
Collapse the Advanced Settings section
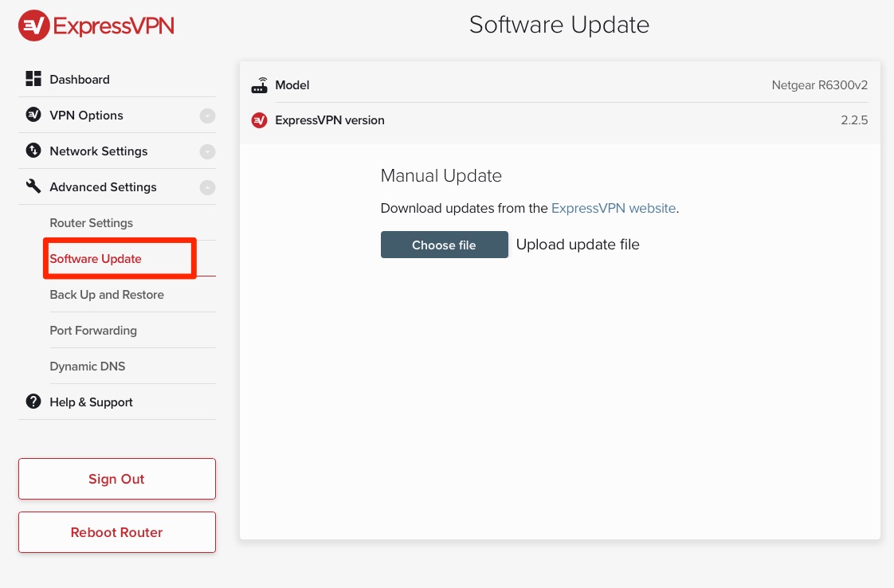coord(207,186)
